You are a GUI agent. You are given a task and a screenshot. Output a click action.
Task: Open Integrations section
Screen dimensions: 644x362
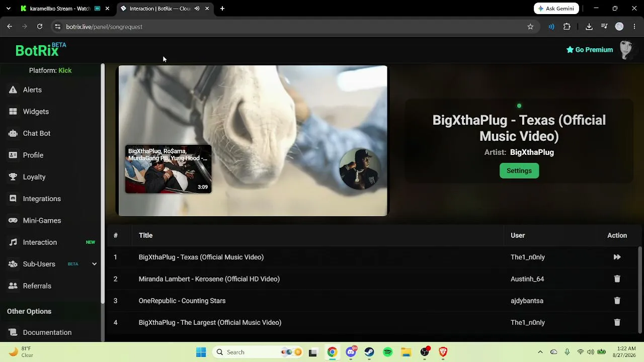coord(42,199)
